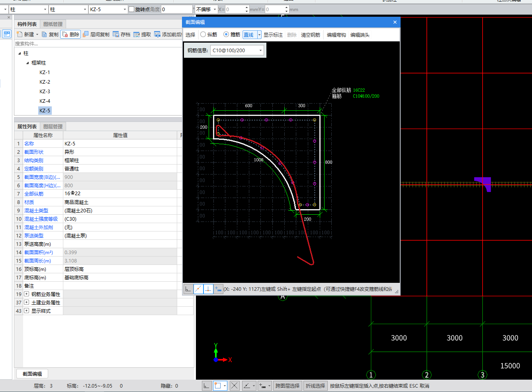This screenshot has width=532, height=392.
Task: Click the 编辑弯钩 button
Action: [336, 35]
